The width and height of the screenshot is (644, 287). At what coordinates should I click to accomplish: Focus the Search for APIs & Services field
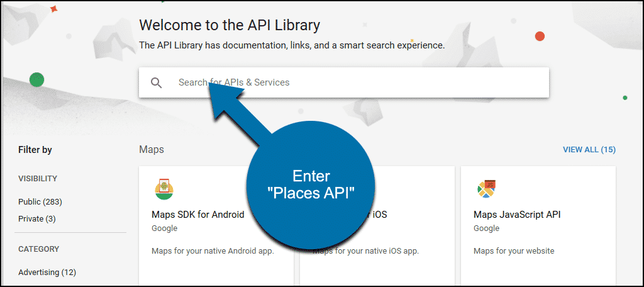pos(344,82)
